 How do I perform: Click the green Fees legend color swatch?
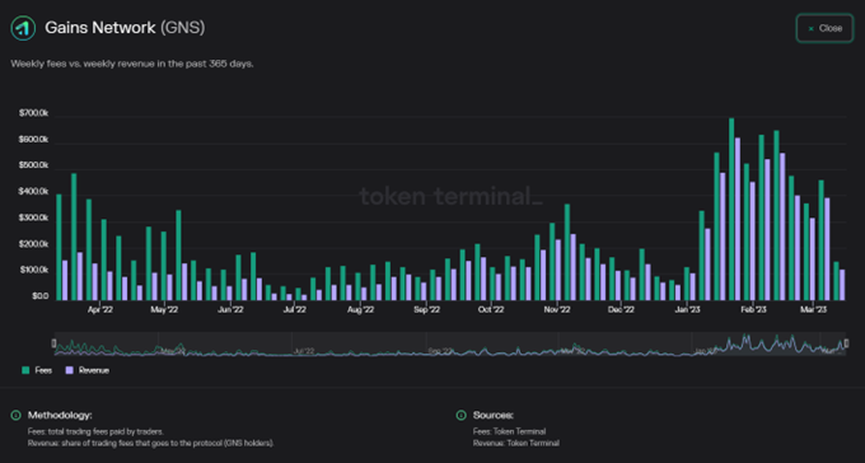point(25,371)
